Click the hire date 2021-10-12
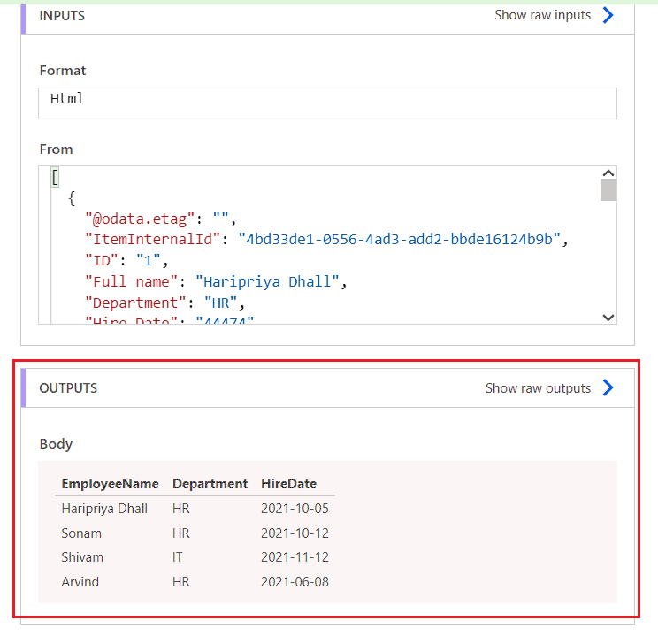 (x=295, y=533)
